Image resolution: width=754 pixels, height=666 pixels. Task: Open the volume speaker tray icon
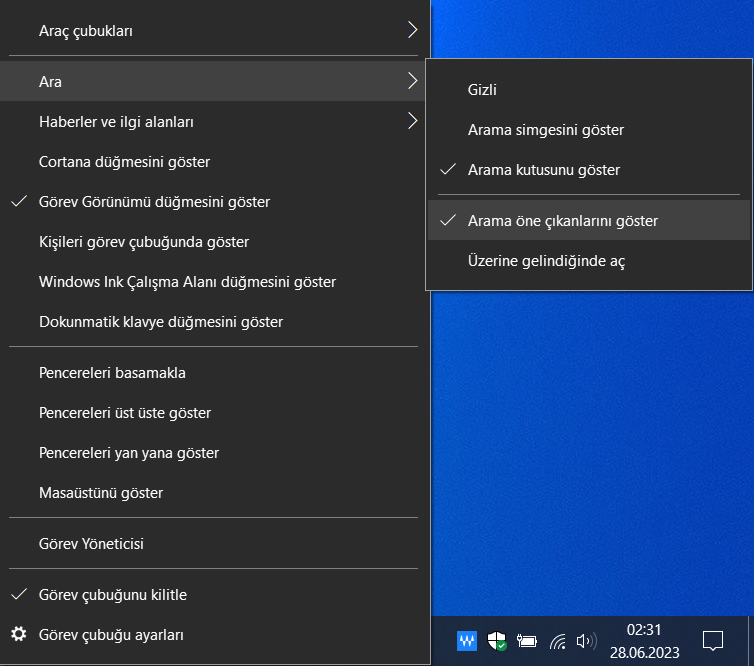(586, 641)
